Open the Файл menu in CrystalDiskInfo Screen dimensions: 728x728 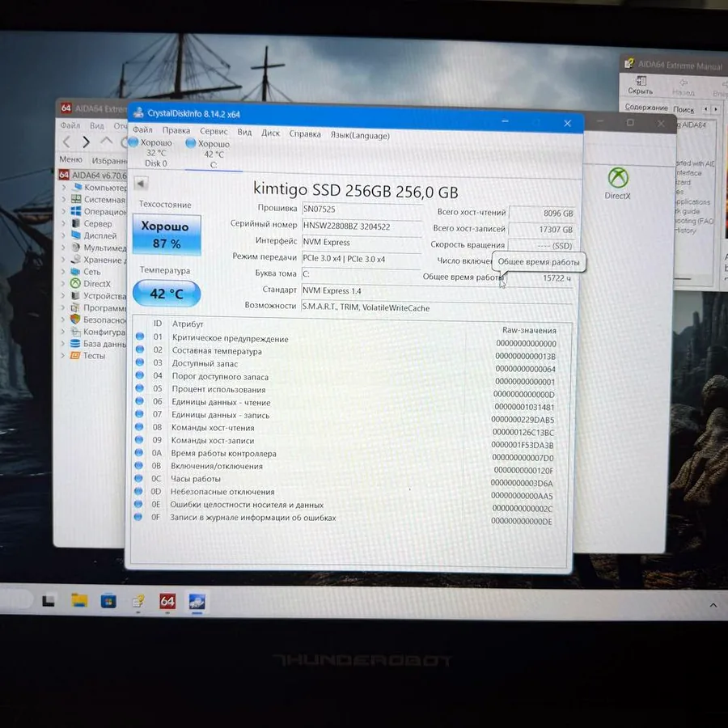tap(142, 129)
